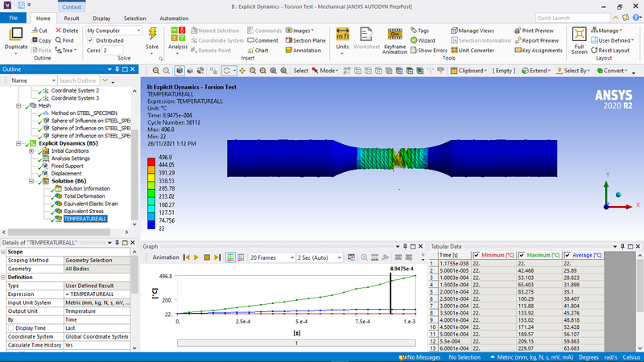The width and height of the screenshot is (644, 362).
Task: Click the Select By option
Action: pyautogui.click(x=573, y=71)
